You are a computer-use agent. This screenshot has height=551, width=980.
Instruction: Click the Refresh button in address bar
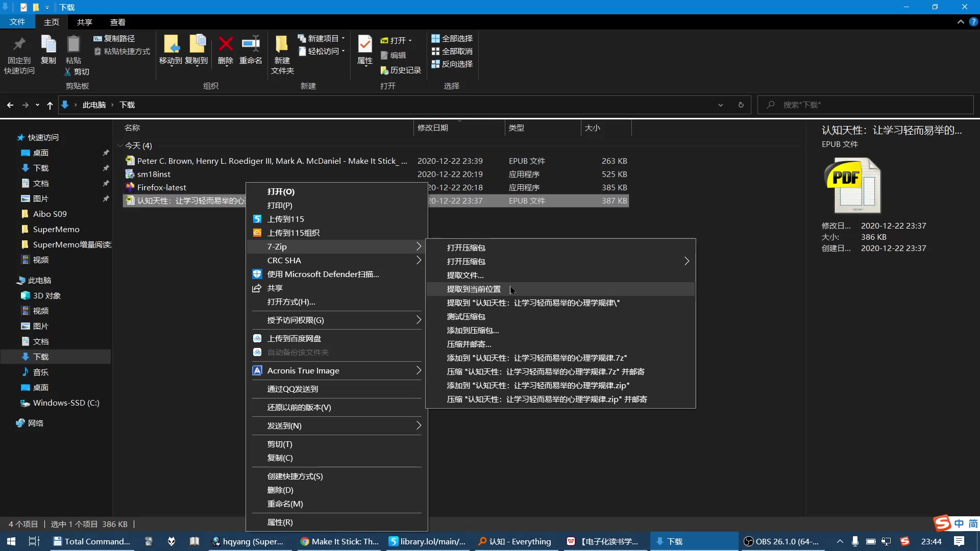(741, 105)
